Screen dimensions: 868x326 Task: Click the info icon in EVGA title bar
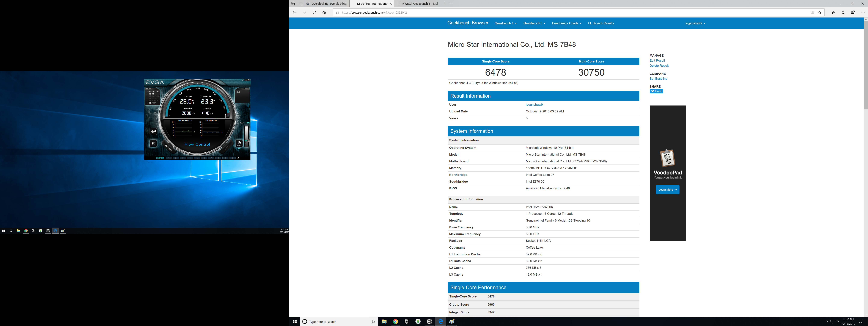point(243,80)
